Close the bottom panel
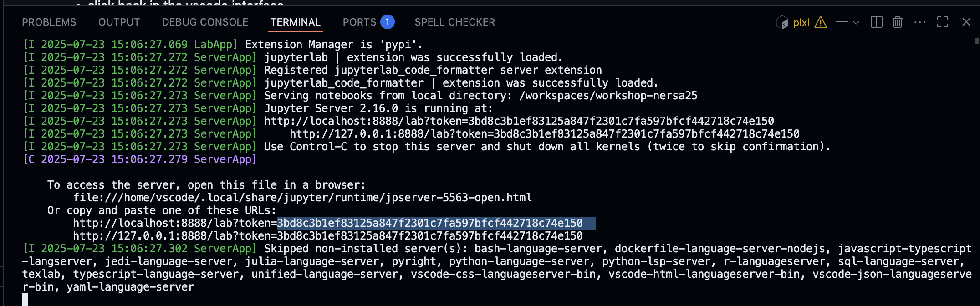980x306 pixels. 966,22
